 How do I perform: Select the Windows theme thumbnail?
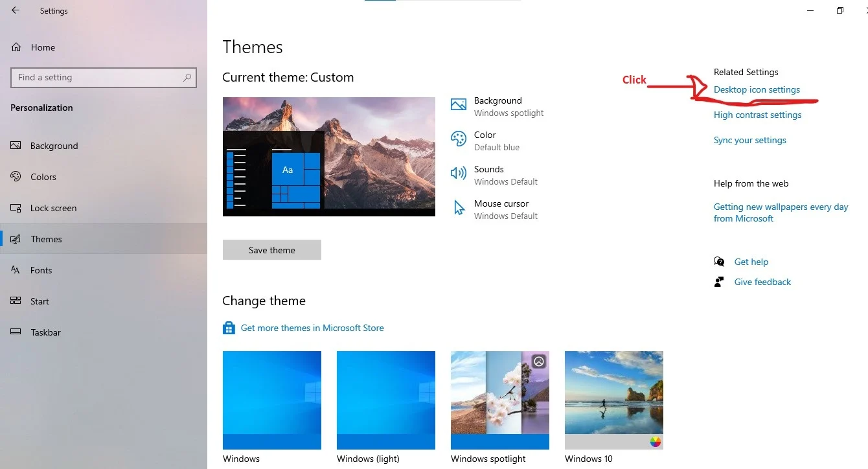tap(272, 400)
